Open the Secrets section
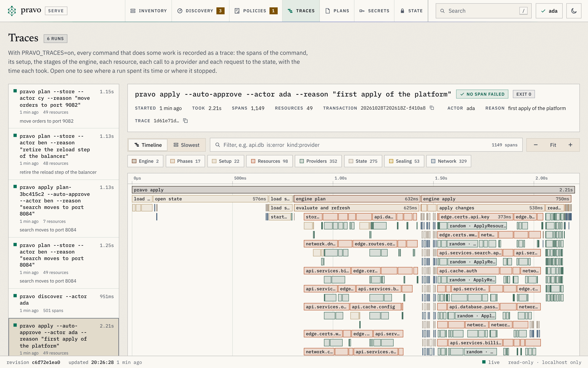This screenshot has height=368, width=588. (374, 11)
